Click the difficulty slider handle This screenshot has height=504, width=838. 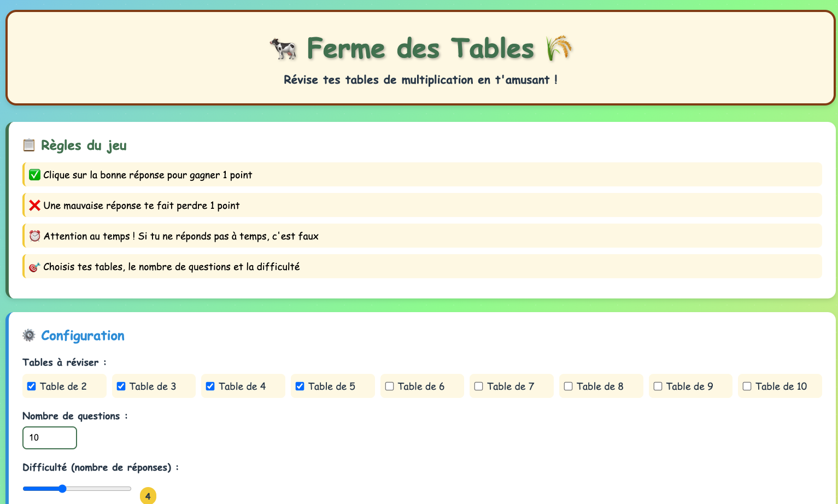tap(62, 489)
